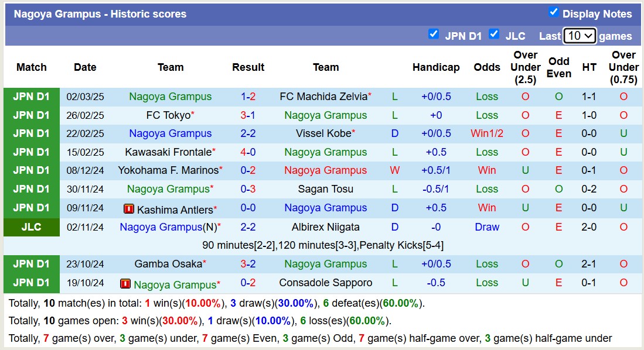Click the Win1/2 odds result
The width and height of the screenshot is (644, 350).
point(486,133)
